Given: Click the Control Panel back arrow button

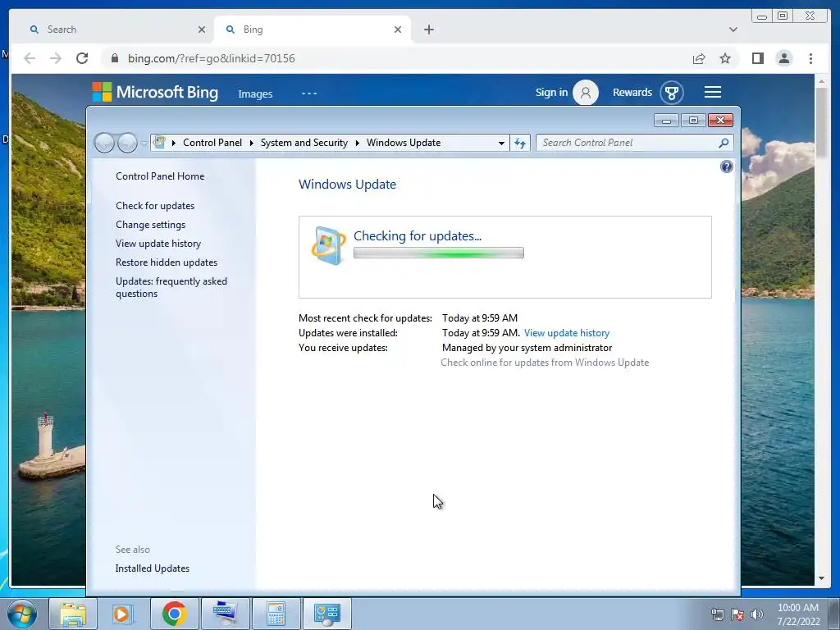Looking at the screenshot, I should click(x=104, y=143).
